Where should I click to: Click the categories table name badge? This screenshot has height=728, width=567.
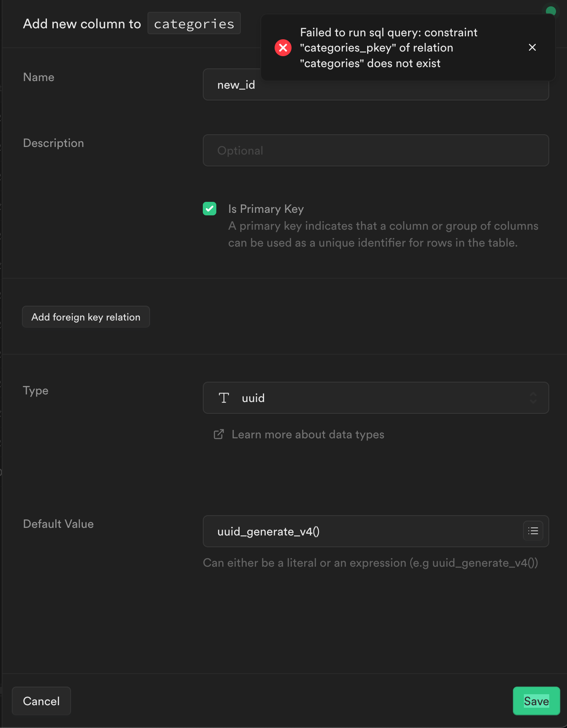[x=194, y=23]
